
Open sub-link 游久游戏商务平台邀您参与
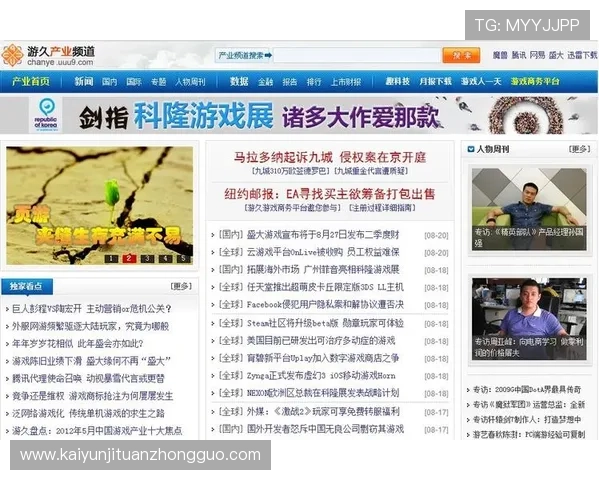pos(292,207)
